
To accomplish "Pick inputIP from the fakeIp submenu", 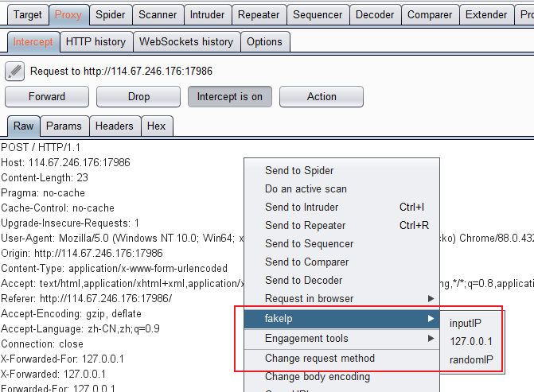I will pyautogui.click(x=465, y=323).
